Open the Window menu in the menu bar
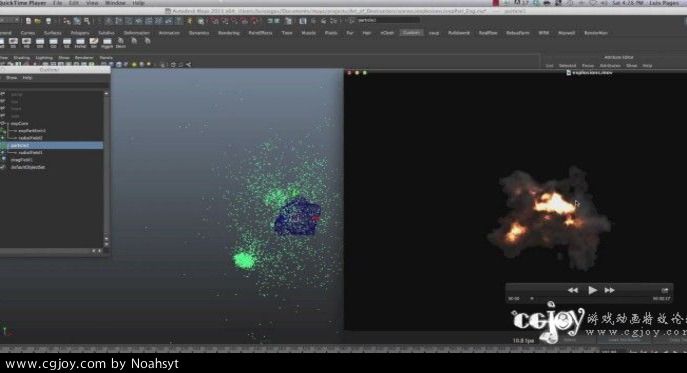This screenshot has width=687, height=373. (115, 3)
